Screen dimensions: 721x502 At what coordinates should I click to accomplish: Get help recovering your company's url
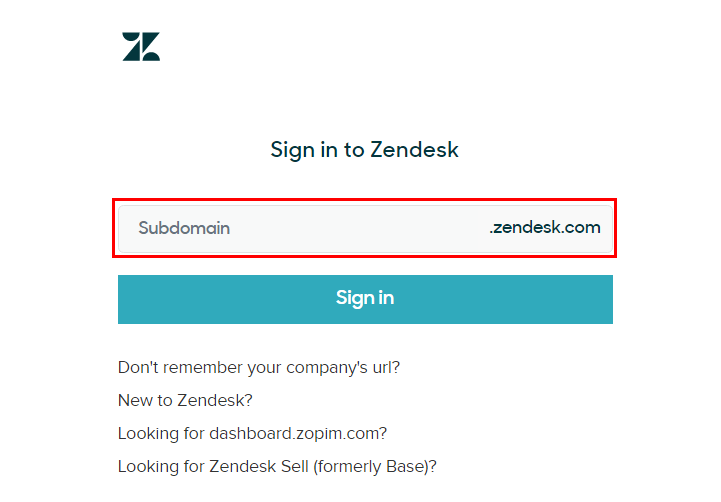(x=259, y=367)
